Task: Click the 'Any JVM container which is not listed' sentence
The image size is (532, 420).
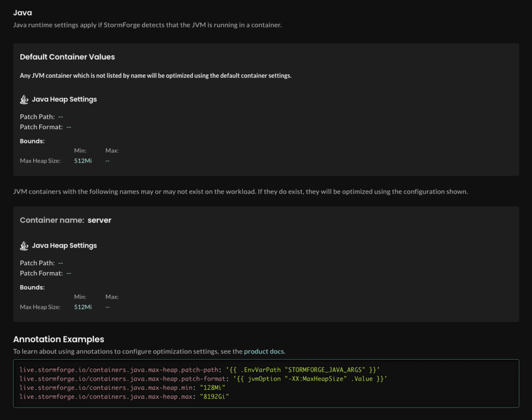Action: tap(155, 76)
